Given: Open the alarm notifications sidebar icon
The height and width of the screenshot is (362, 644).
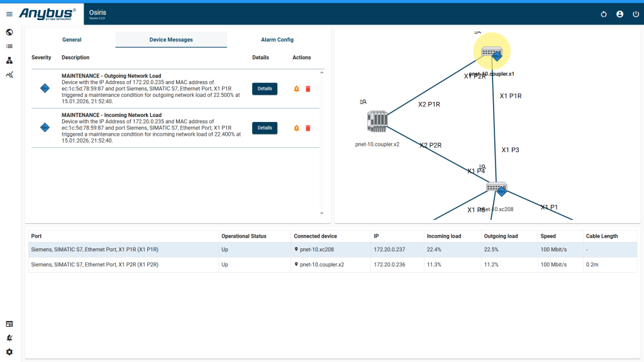Looking at the screenshot, I should point(9,337).
